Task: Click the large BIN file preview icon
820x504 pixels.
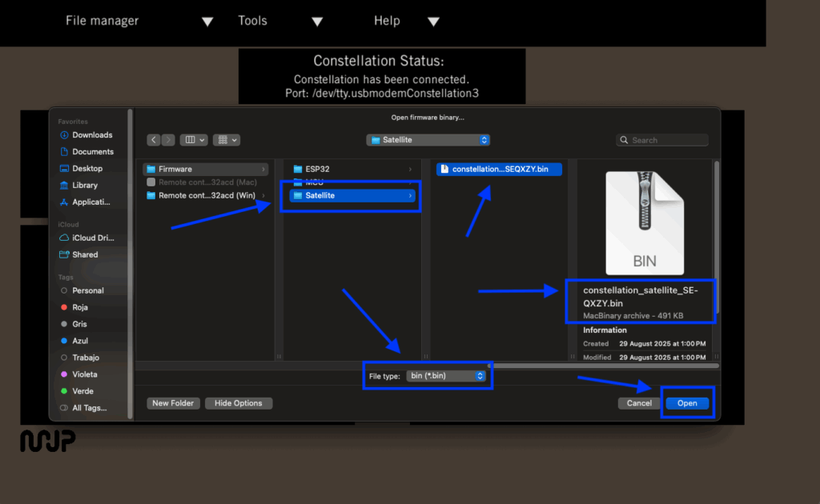Action: pyautogui.click(x=644, y=223)
